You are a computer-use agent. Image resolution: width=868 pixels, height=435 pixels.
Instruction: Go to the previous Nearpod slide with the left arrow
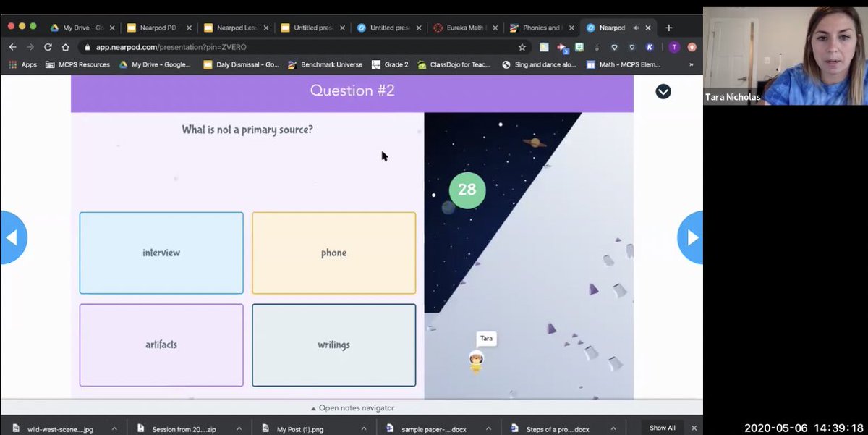click(12, 237)
